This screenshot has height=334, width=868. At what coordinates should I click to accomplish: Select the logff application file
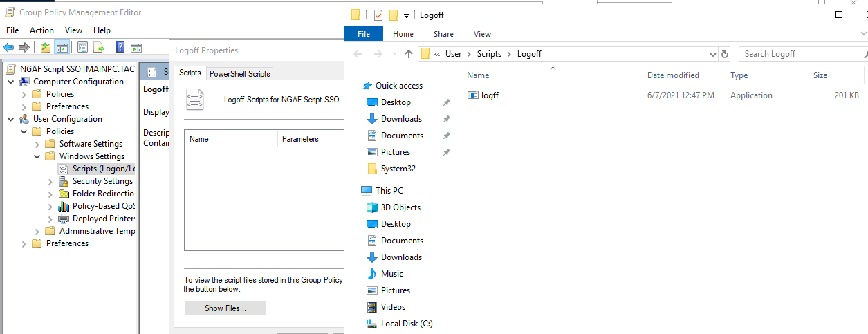click(x=490, y=95)
